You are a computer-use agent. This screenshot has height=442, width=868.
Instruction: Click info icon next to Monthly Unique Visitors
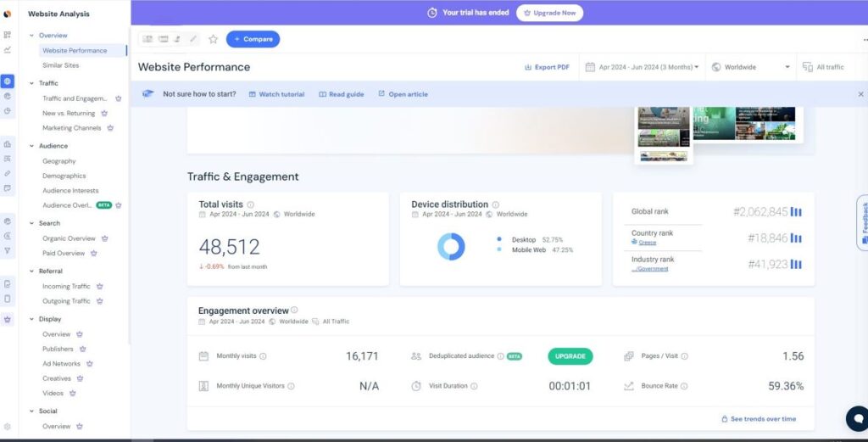click(291, 386)
